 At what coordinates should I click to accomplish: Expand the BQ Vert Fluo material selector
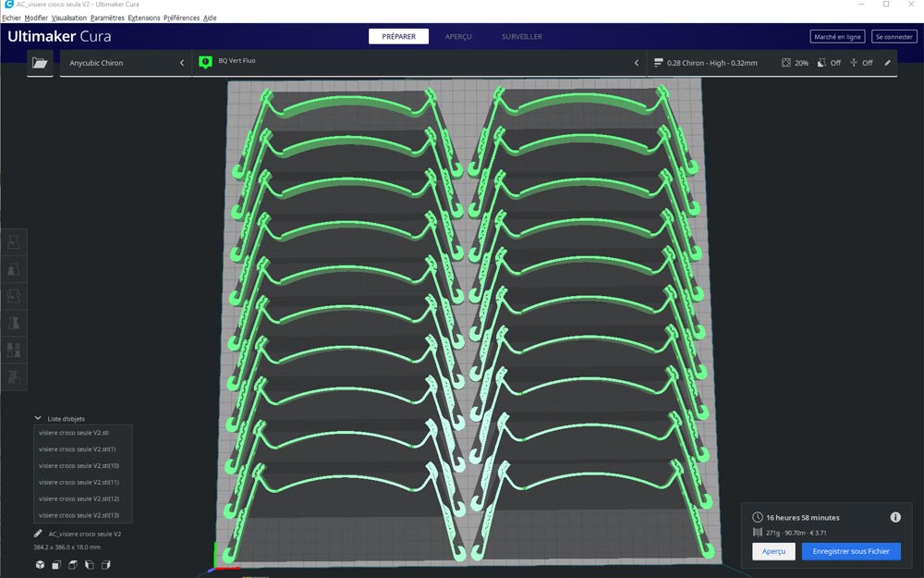[x=419, y=63]
